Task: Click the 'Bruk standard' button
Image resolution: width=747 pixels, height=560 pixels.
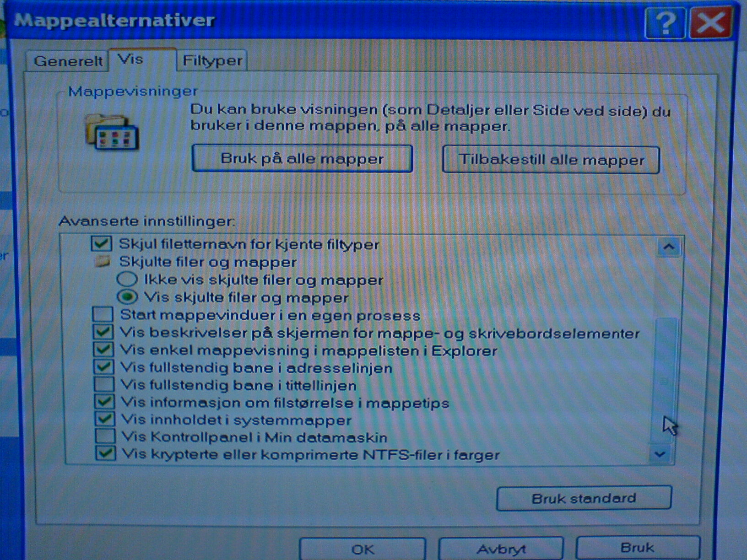Action: [584, 498]
